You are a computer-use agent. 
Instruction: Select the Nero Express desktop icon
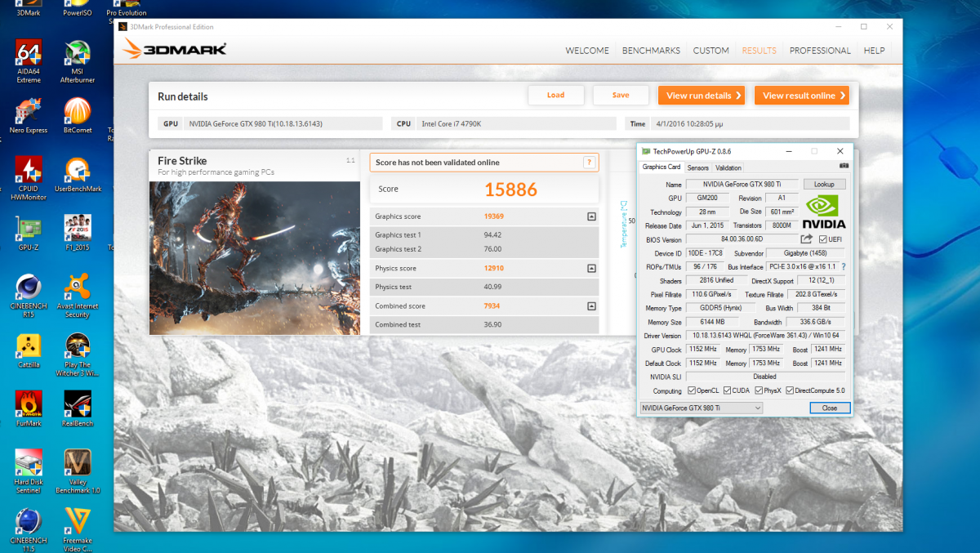coord(29,116)
